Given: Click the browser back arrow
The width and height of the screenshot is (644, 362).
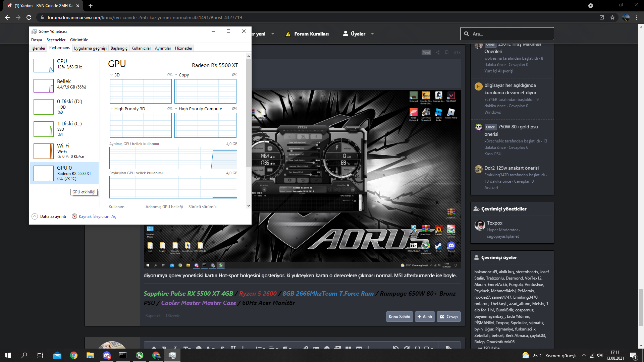Looking at the screenshot, I should (7, 17).
